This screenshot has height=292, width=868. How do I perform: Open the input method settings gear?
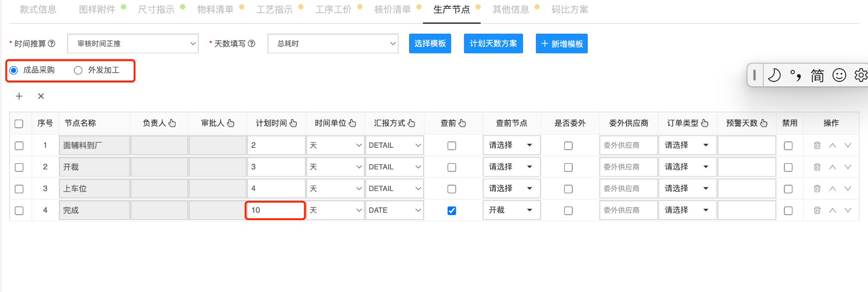[x=860, y=75]
